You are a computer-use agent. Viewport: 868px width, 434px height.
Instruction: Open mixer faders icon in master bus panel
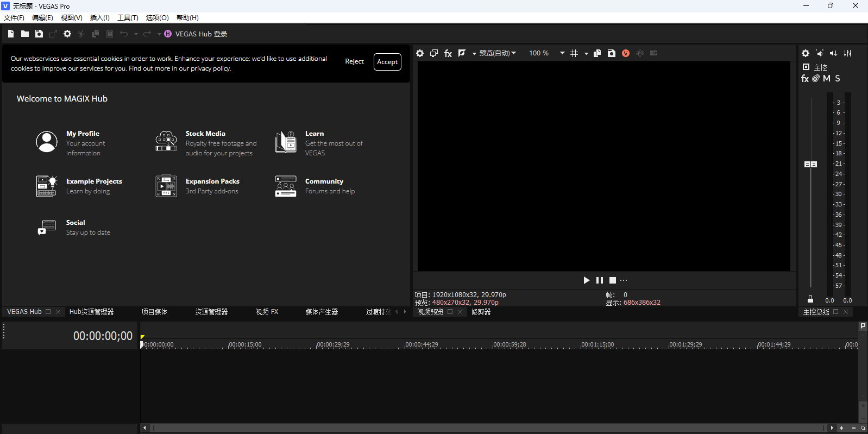point(848,53)
